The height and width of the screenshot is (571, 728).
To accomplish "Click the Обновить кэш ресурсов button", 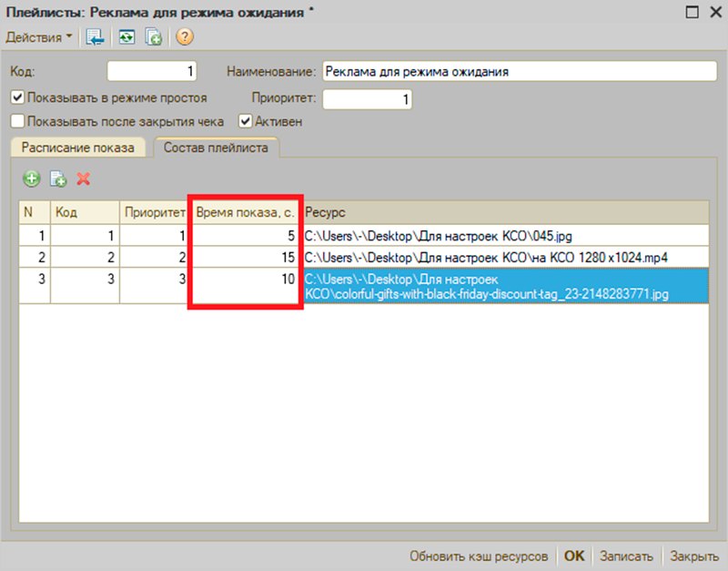I will click(479, 556).
